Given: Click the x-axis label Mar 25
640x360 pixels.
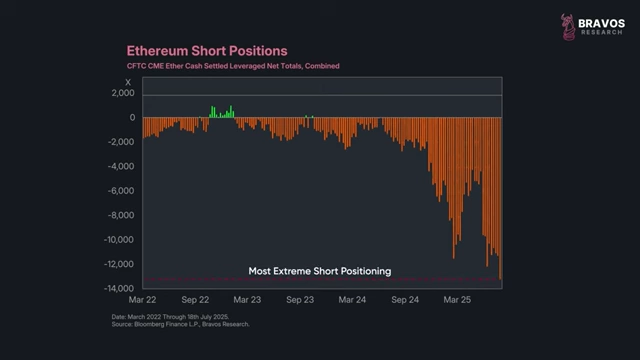Looking at the screenshot, I should pyautogui.click(x=457, y=300).
